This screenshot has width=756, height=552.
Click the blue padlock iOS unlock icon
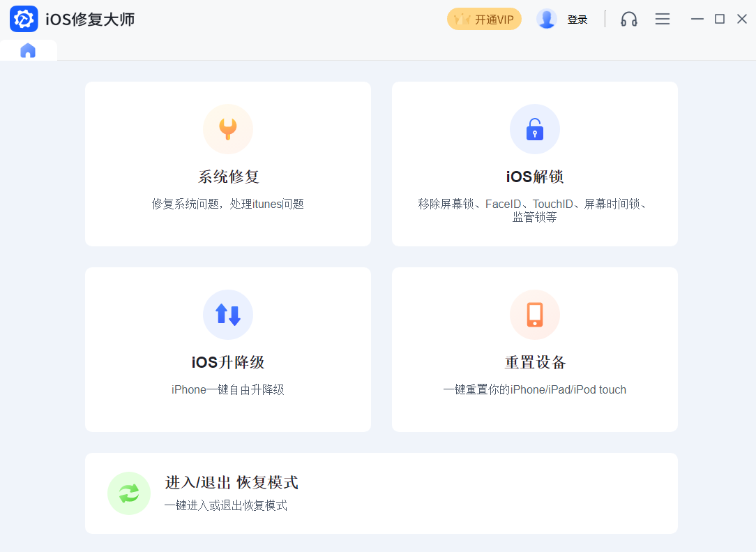pyautogui.click(x=535, y=129)
